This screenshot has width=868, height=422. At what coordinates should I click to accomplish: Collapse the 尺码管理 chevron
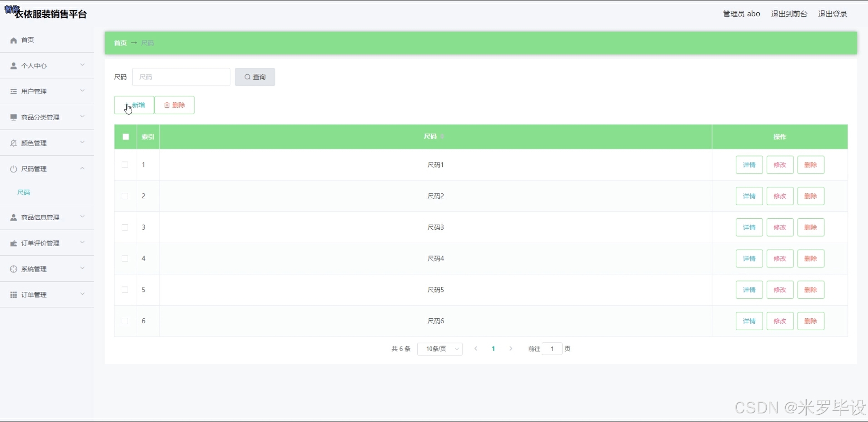[82, 168]
